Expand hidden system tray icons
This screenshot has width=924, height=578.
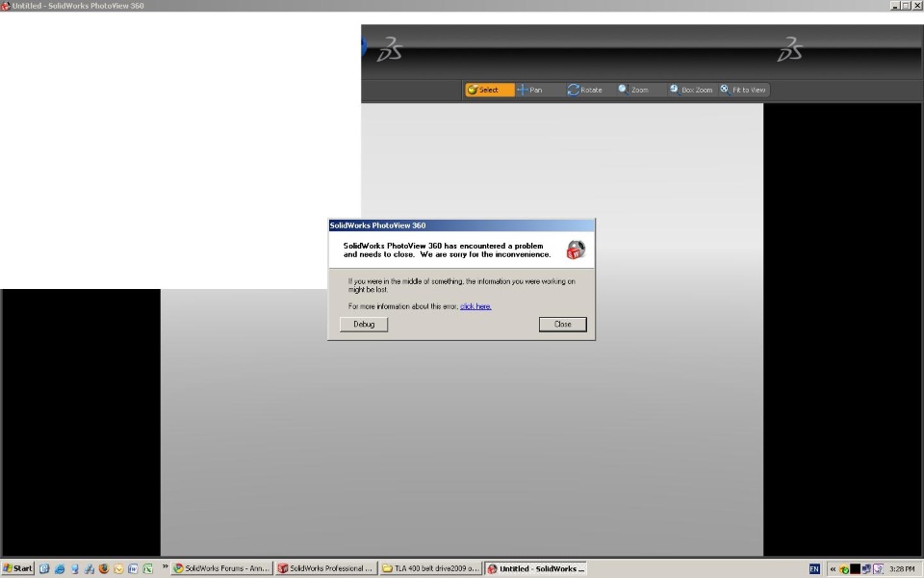pyautogui.click(x=833, y=569)
